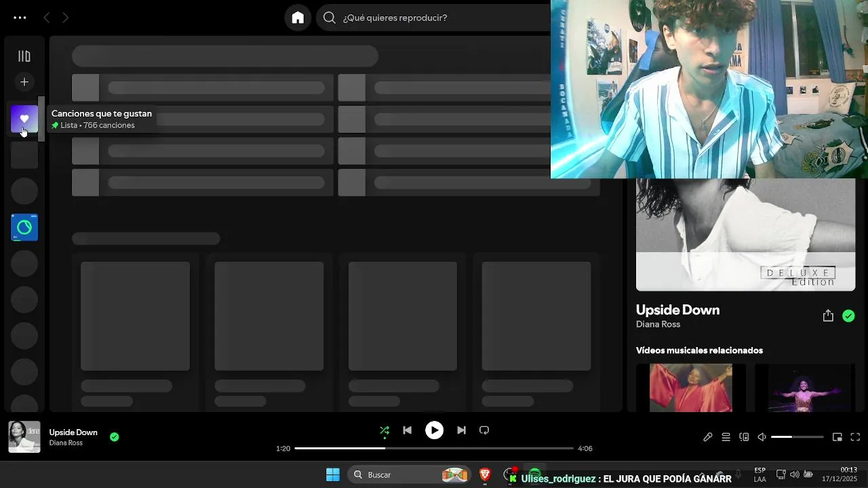
Task: Open the playback queue icon
Action: point(726,437)
